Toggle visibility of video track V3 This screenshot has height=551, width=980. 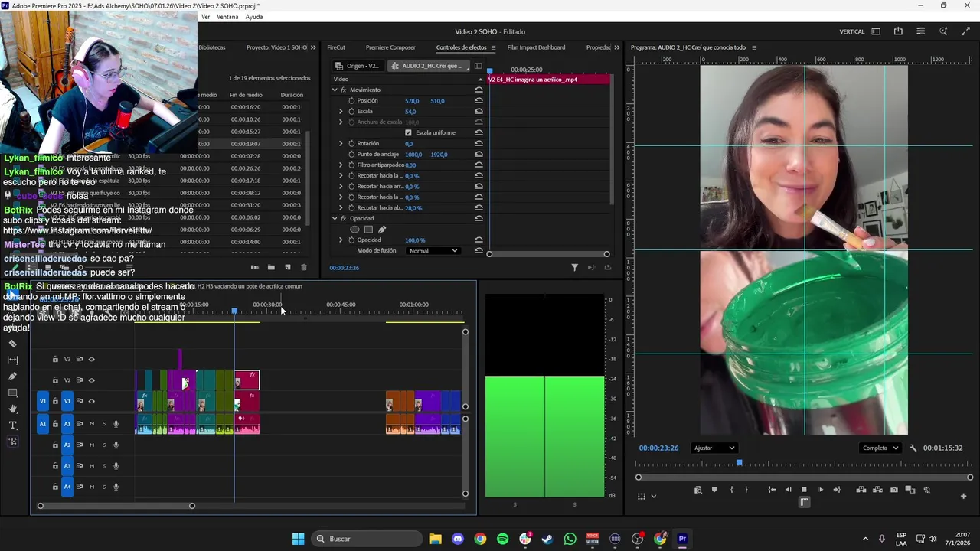tap(92, 360)
